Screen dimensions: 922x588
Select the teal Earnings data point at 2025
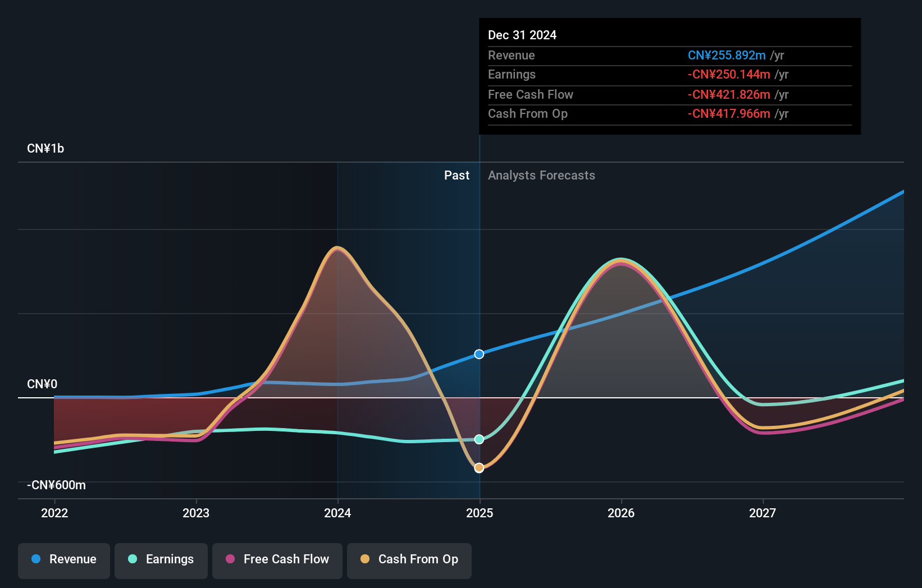click(x=479, y=439)
